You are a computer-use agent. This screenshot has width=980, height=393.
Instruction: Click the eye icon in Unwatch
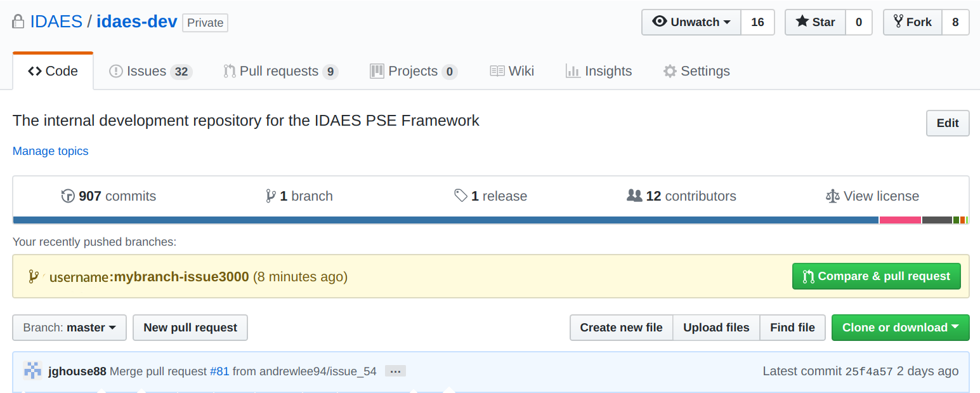point(660,22)
